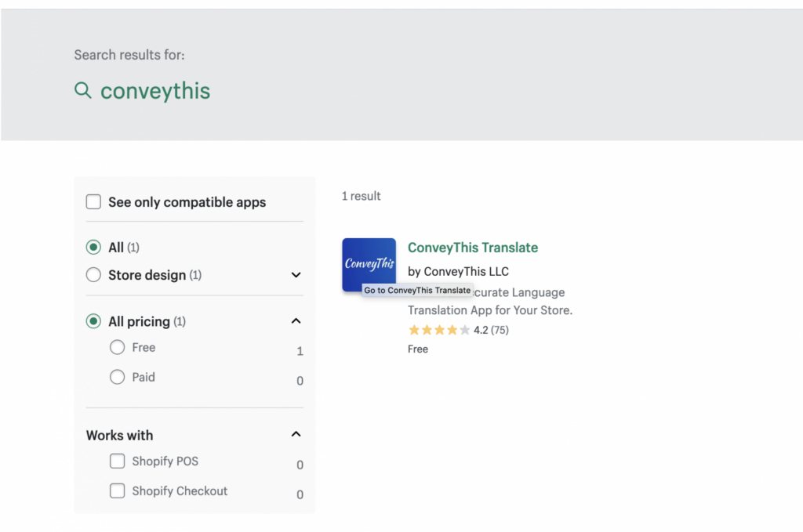Click the magnifying glass search icon
803x532 pixels.
pyautogui.click(x=82, y=90)
